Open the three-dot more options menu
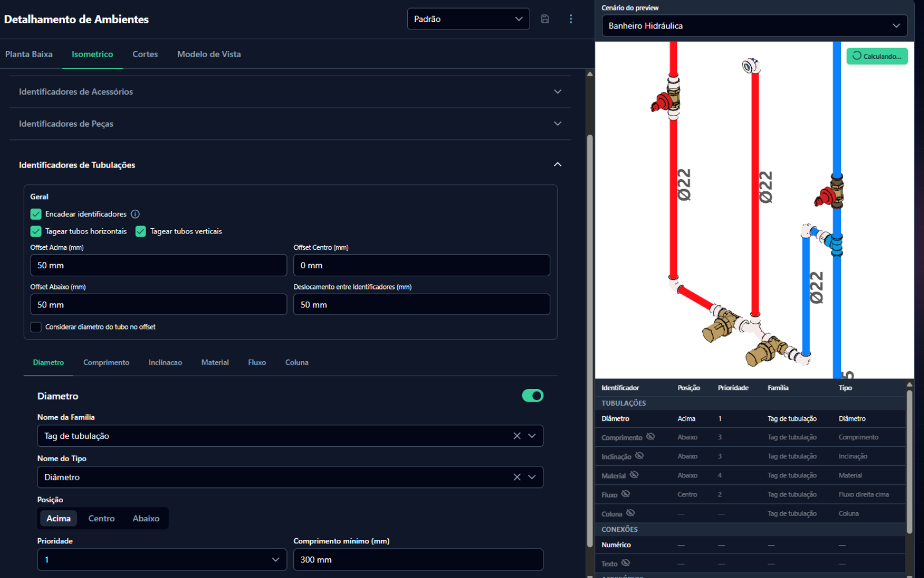Screen dimensions: 924x578 571,19
